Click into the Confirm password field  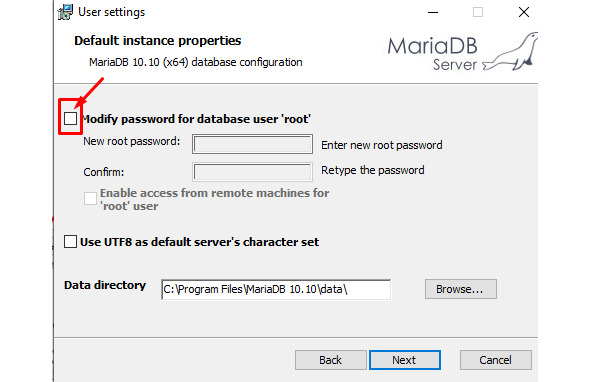(x=252, y=172)
